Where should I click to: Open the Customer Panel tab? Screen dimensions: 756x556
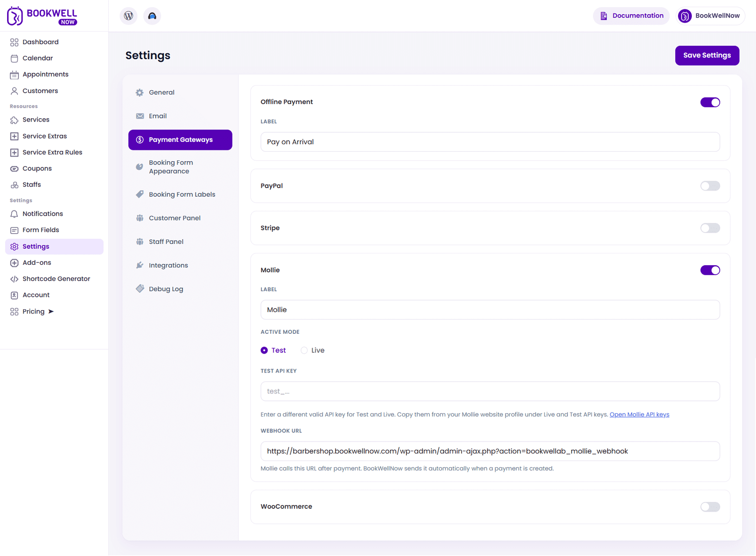point(180,218)
